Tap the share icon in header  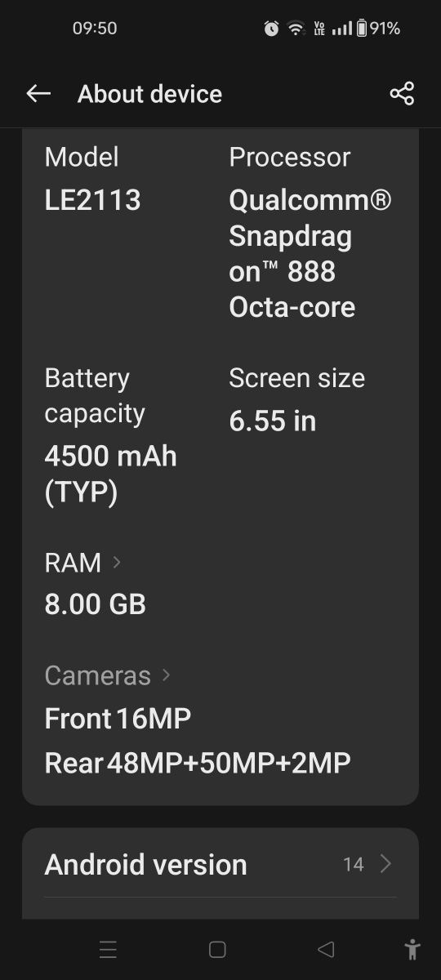coord(402,94)
